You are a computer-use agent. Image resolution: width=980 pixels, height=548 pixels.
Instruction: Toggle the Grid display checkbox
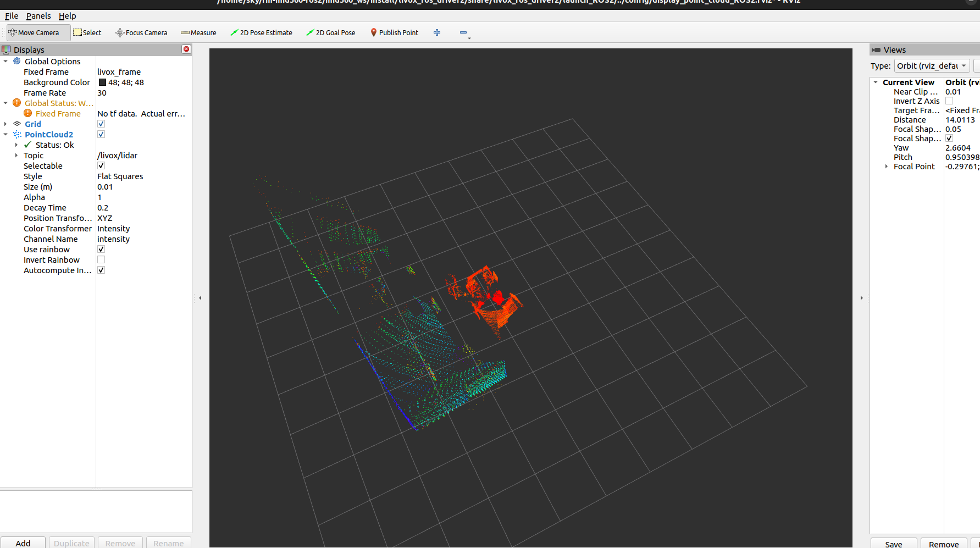coord(101,124)
